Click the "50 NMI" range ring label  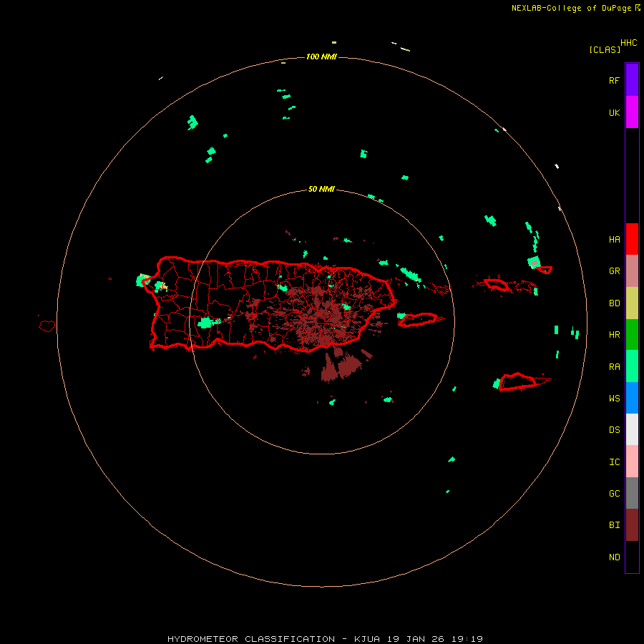(x=321, y=189)
